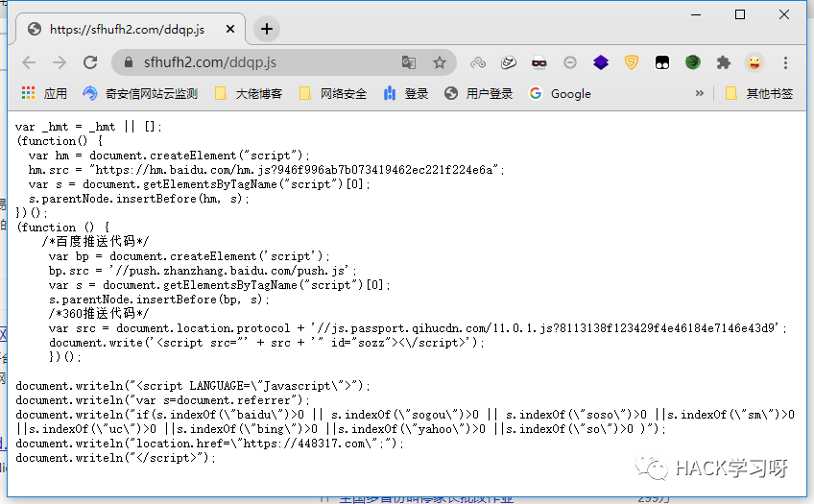The image size is (814, 504).
Task: Bookmark this page with the star
Action: click(x=440, y=62)
